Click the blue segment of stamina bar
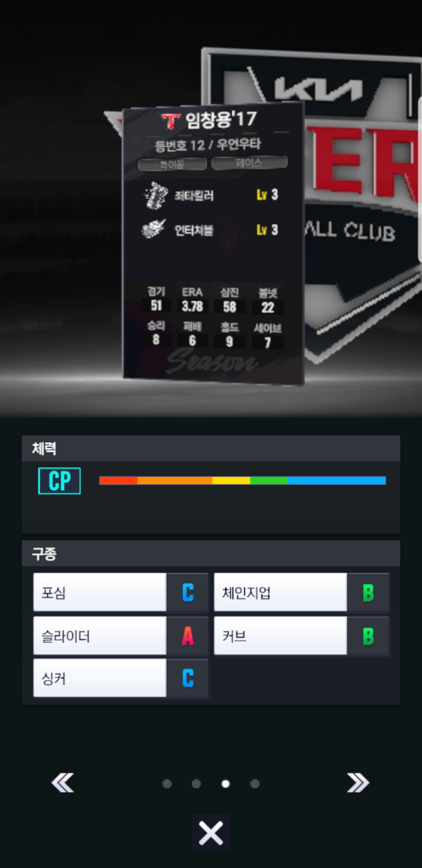Image resolution: width=422 pixels, height=868 pixels. click(x=337, y=481)
